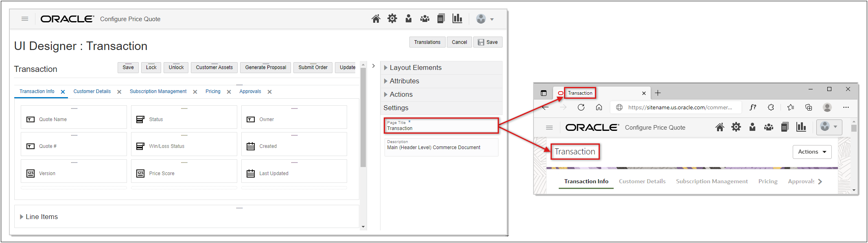Viewport: 868px width, 243px height.
Task: Open the hamburger navigation menu
Action: pyautogui.click(x=25, y=19)
